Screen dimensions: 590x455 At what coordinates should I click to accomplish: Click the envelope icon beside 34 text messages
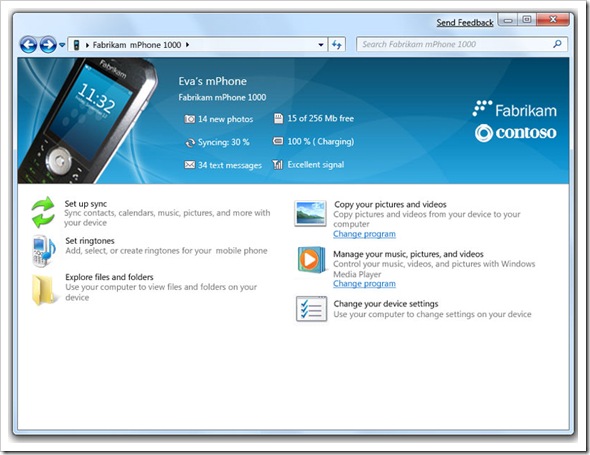(x=190, y=165)
